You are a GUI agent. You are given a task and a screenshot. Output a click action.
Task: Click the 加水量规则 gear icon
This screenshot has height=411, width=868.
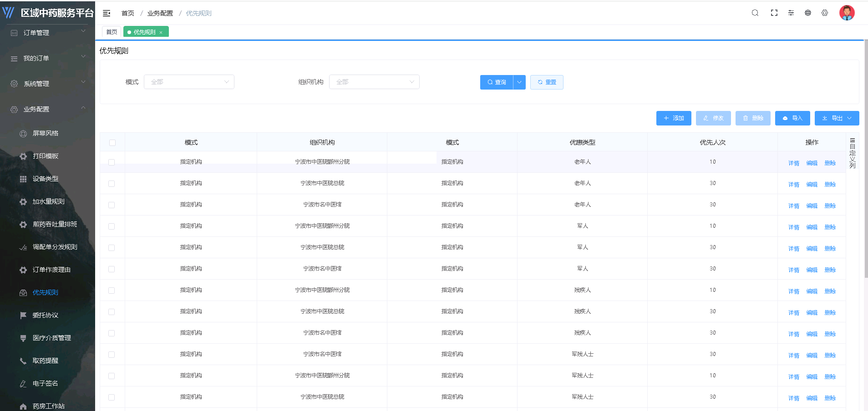pyautogui.click(x=23, y=201)
